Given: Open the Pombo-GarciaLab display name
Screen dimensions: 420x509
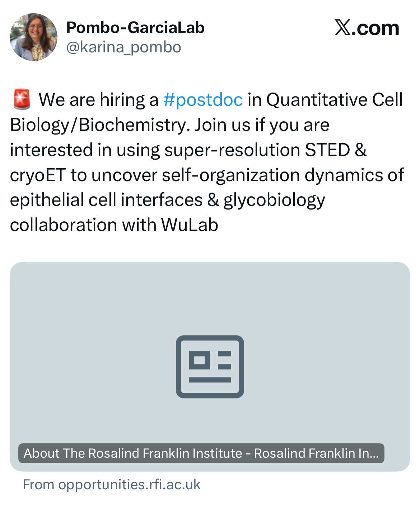Looking at the screenshot, I should 135,28.
